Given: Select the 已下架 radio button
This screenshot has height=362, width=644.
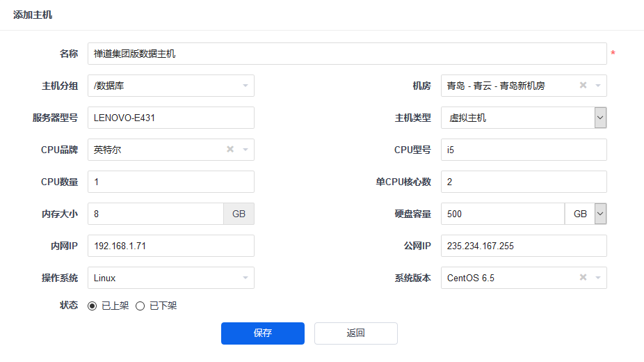Looking at the screenshot, I should pyautogui.click(x=140, y=306).
